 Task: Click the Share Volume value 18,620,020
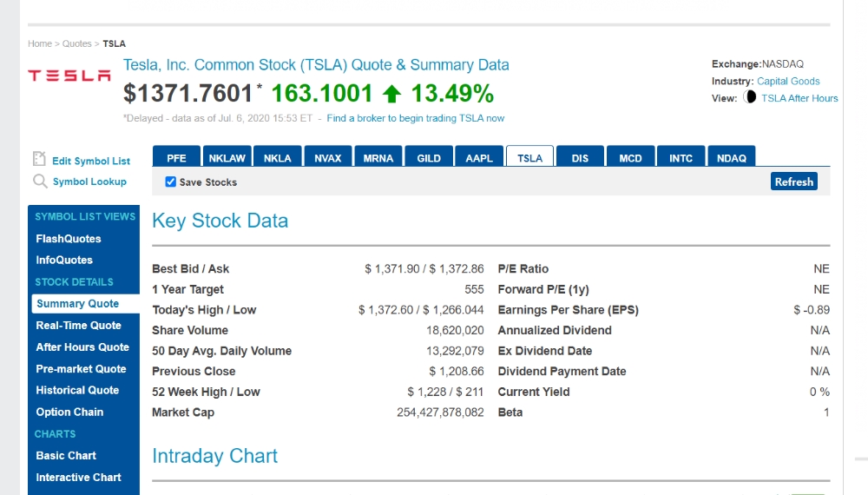(x=455, y=331)
